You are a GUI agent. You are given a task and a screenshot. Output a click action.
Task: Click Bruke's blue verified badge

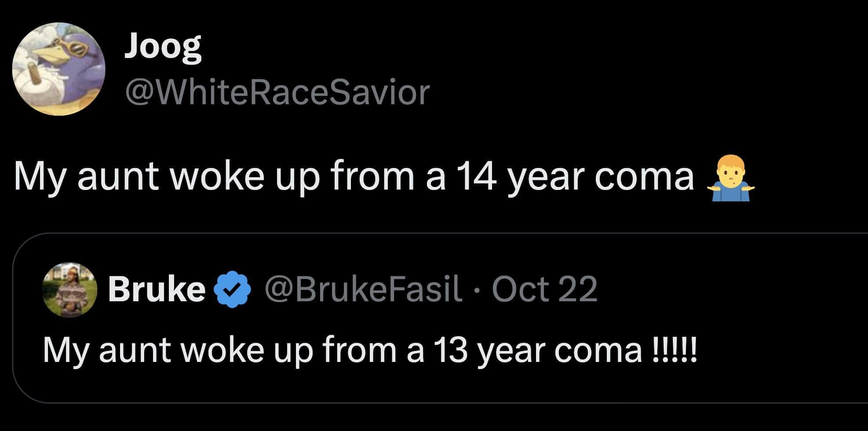point(232,289)
